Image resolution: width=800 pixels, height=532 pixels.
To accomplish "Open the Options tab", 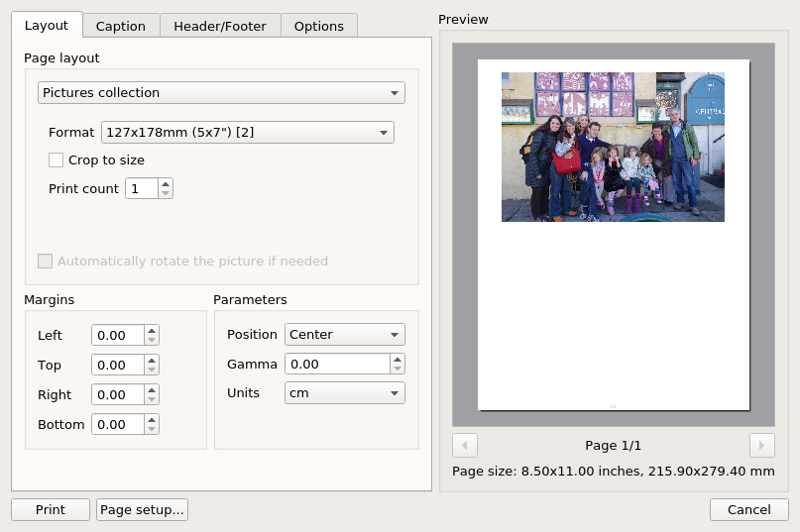I will click(319, 26).
